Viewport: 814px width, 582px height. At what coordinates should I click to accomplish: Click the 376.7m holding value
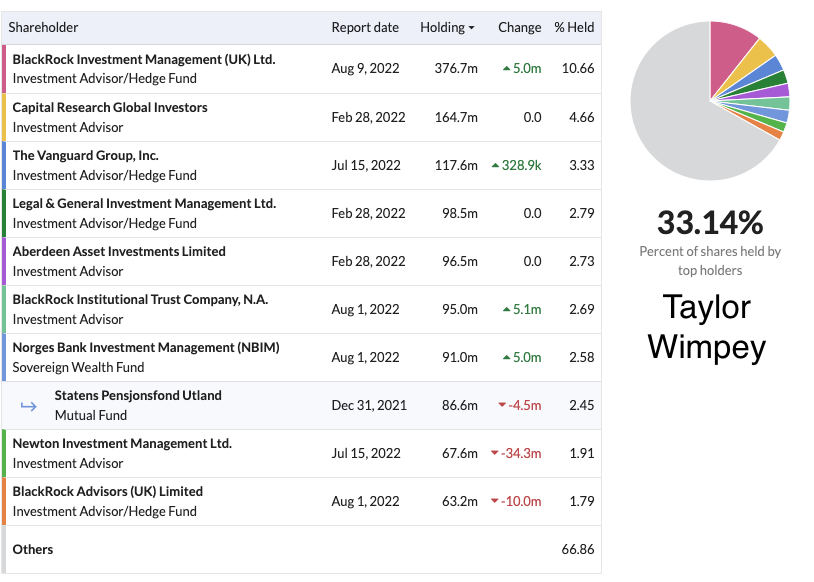456,68
